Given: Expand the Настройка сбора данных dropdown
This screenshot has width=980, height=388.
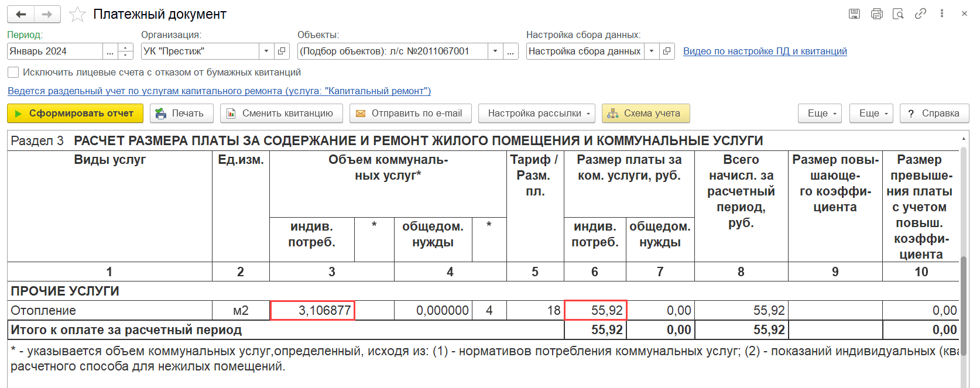Looking at the screenshot, I should (x=652, y=51).
